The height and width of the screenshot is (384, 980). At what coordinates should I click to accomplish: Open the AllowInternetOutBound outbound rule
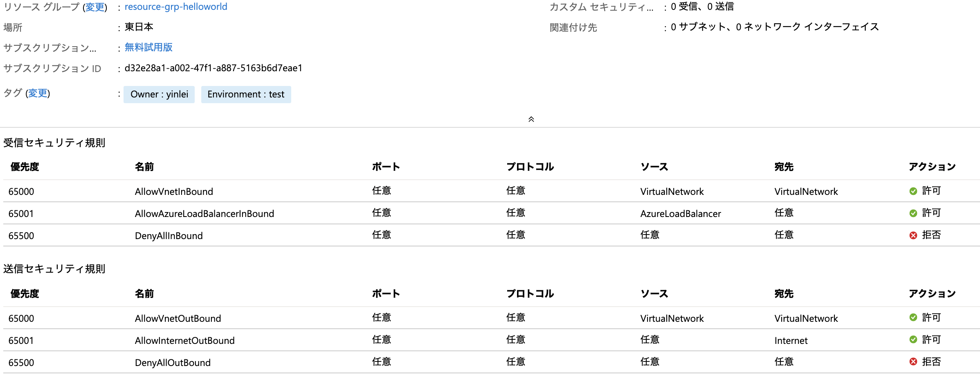tap(492, 340)
